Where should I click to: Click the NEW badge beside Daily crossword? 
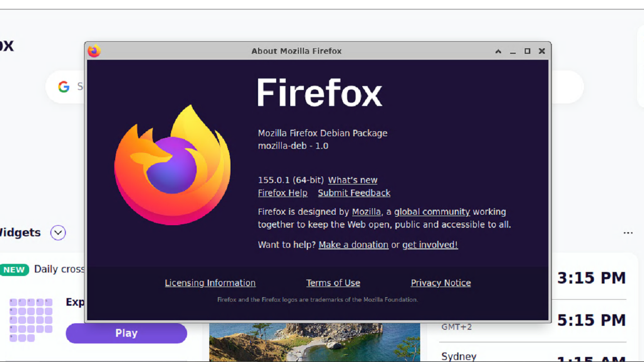14,269
